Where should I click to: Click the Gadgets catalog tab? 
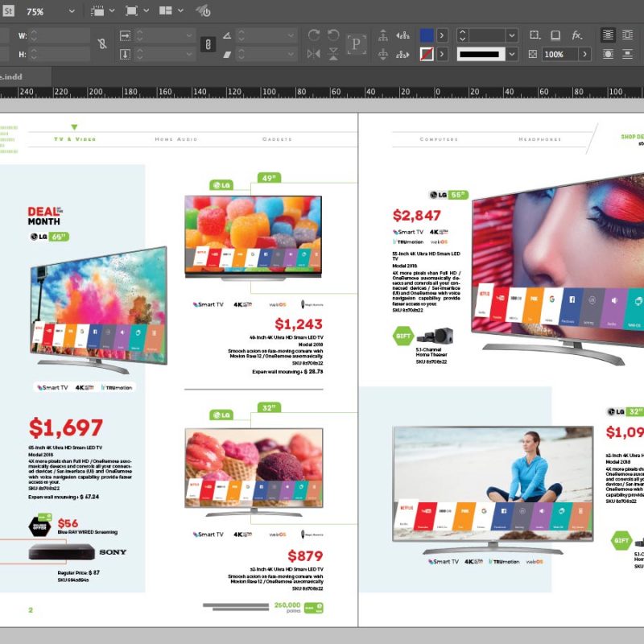point(277,139)
